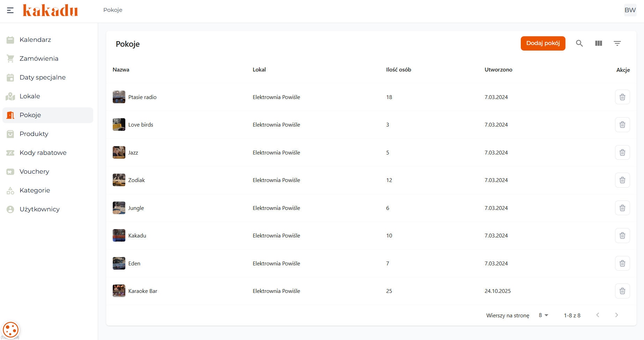644x340 pixels.
Task: Navigate to Kody rabatowe section
Action: click(x=43, y=153)
